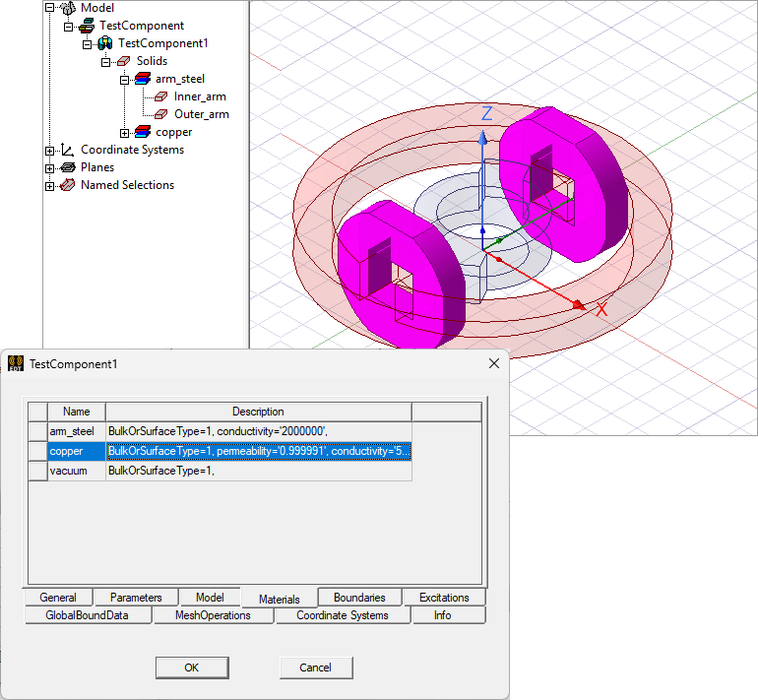758x700 pixels.
Task: Click the Inner_arm solid icon
Action: (x=161, y=96)
